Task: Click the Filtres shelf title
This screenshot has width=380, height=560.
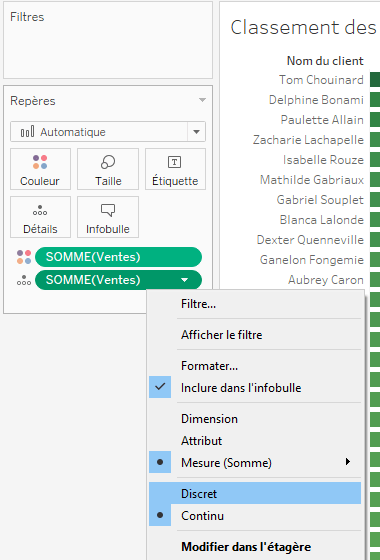Action: click(x=27, y=17)
